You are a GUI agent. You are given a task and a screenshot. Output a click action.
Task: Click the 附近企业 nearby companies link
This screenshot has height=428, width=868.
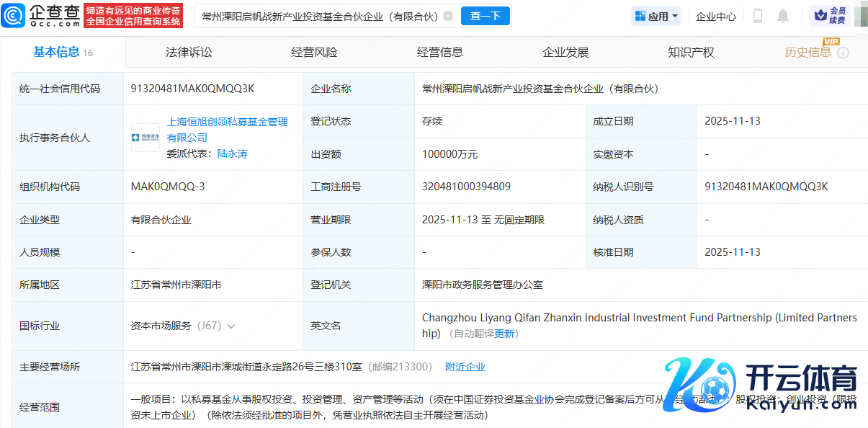point(465,367)
